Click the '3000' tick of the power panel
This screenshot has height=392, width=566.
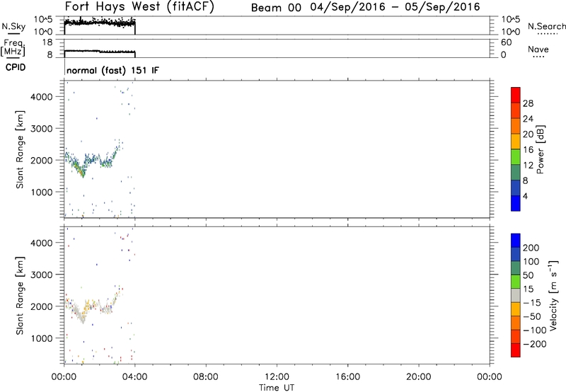42,129
